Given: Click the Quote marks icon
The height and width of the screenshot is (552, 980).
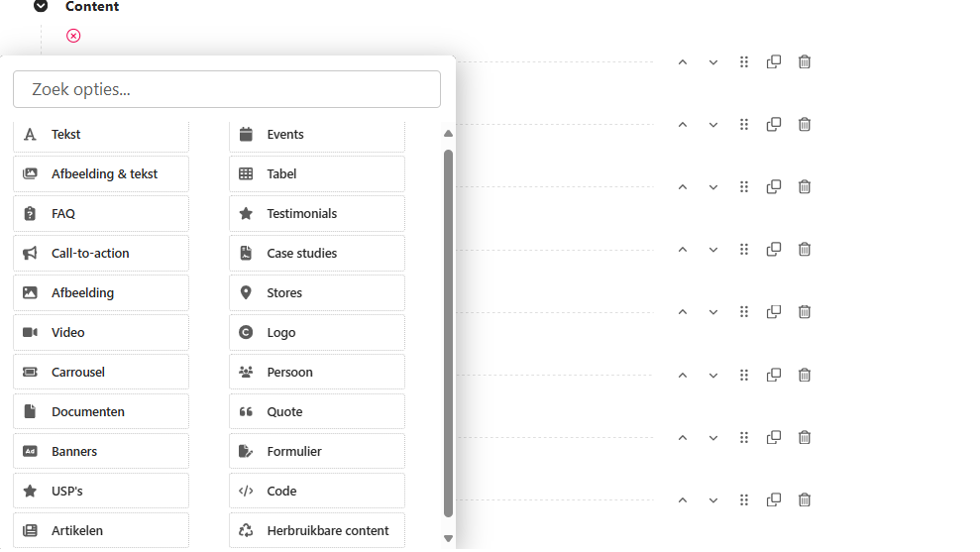Looking at the screenshot, I should (x=246, y=412).
